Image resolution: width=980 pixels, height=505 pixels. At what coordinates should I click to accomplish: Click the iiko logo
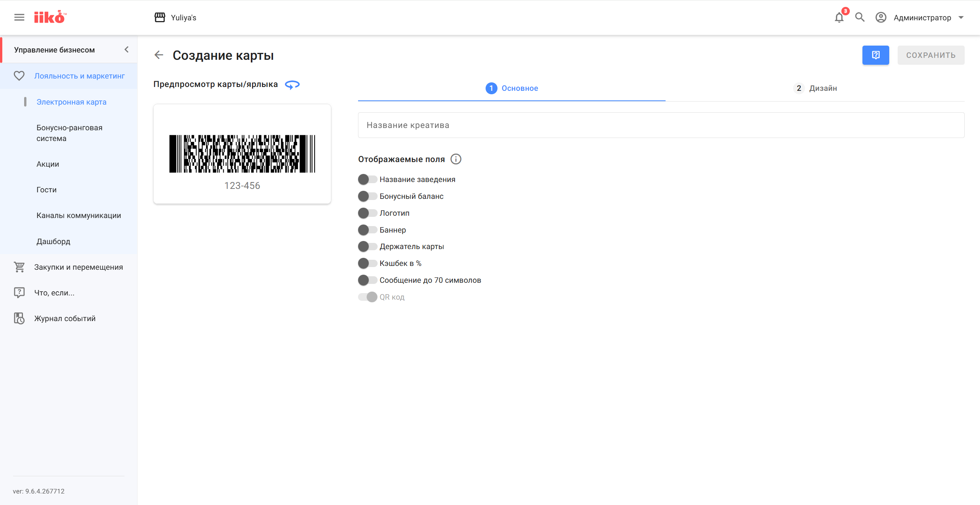tap(50, 17)
